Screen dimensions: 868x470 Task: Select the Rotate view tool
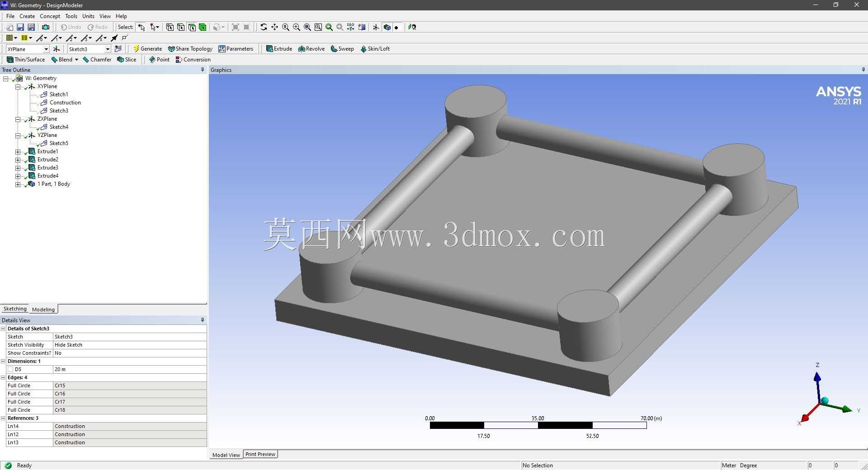pyautogui.click(x=264, y=27)
